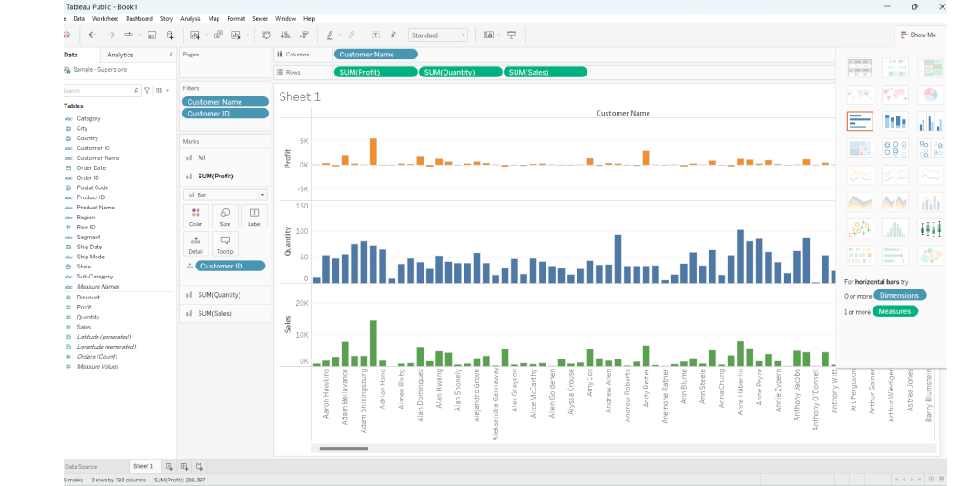Screen dimensions: 980x486
Task: Choose the treemap chart in Show Me
Action: point(860,148)
